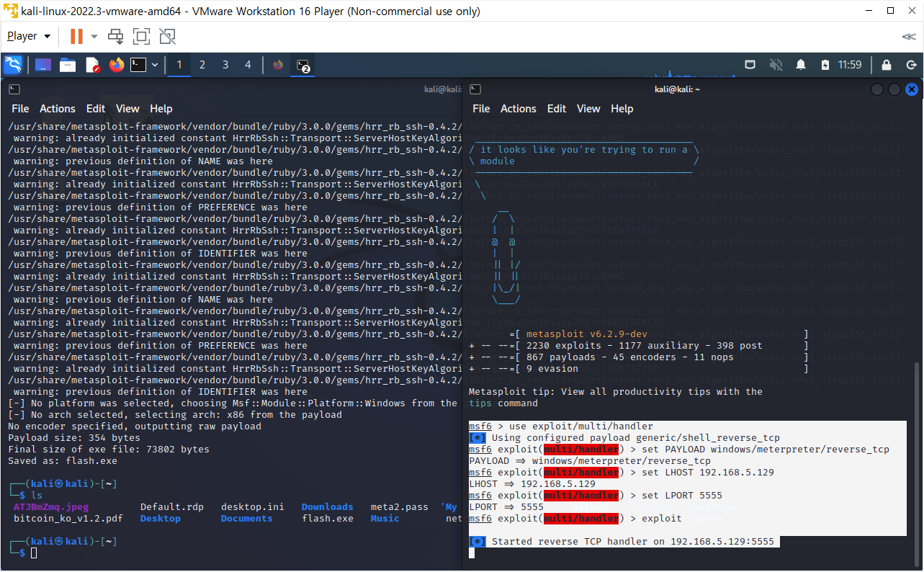Open File menu in left terminal

point(20,109)
